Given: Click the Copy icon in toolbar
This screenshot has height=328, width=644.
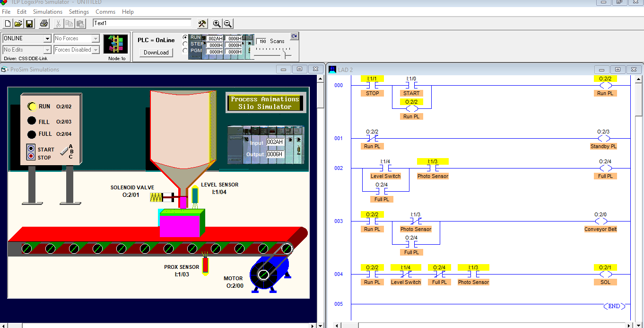Looking at the screenshot, I should click(x=70, y=23).
